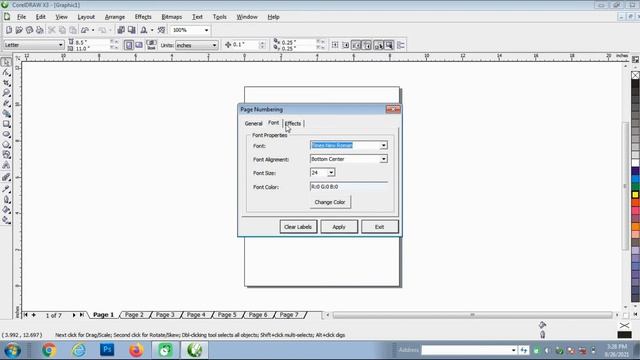Open the Edit menu
Viewport: 640px width, 360px height.
40,17
